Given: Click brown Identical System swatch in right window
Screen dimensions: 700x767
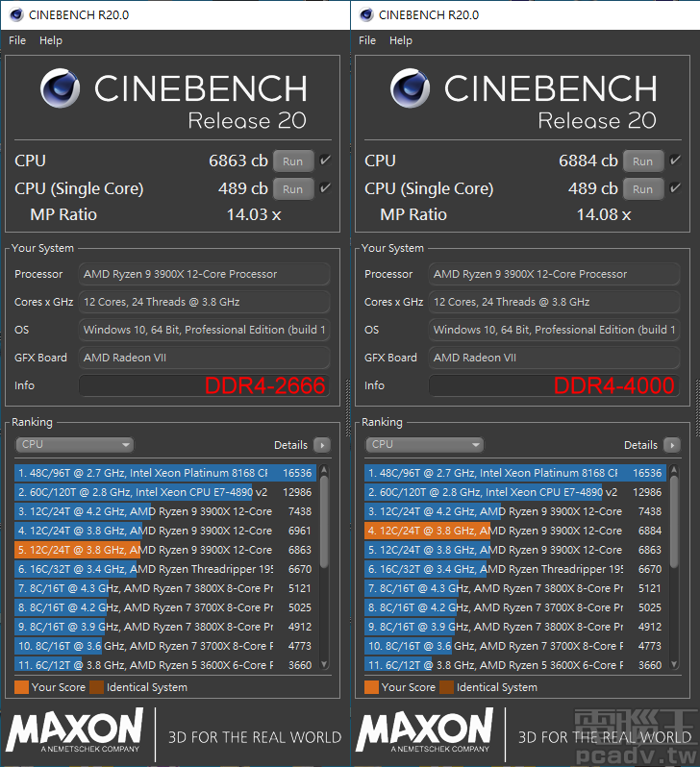Looking at the screenshot, I should coord(447,687).
